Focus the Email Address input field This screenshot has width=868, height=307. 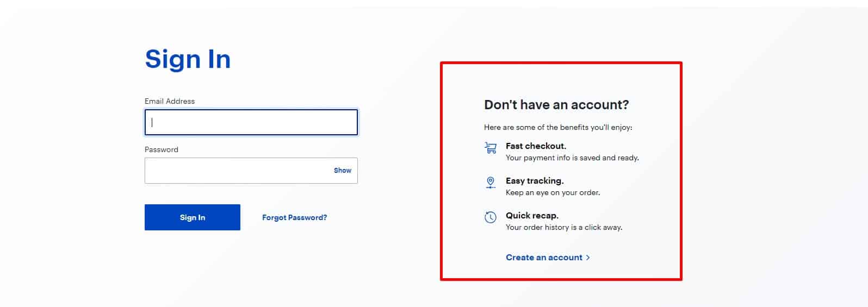pos(251,122)
